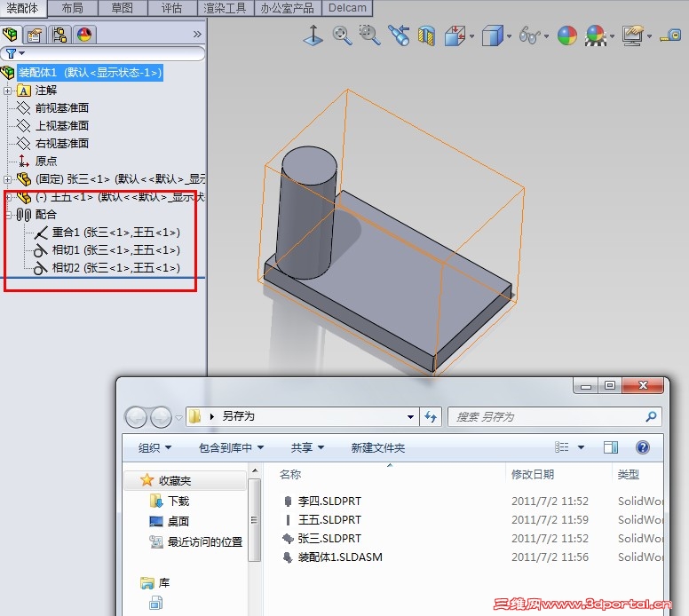Switch to the Delcam tab
This screenshot has height=616, width=689.
347,8
